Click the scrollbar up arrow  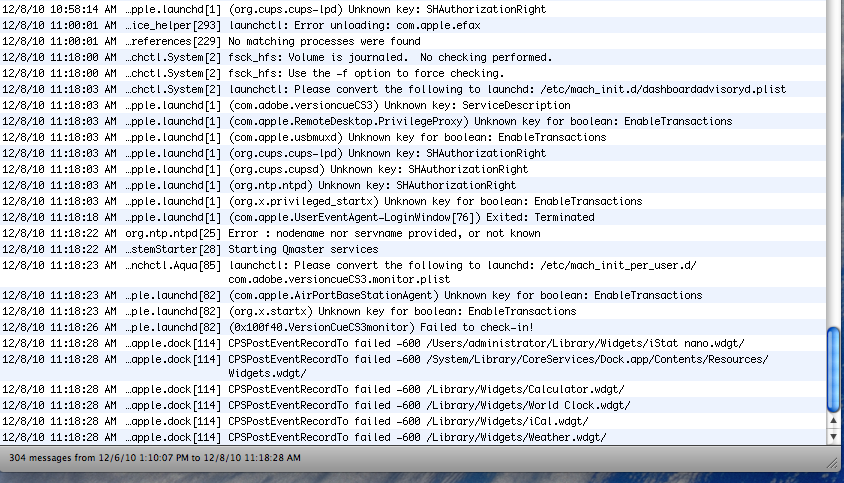tap(833, 421)
